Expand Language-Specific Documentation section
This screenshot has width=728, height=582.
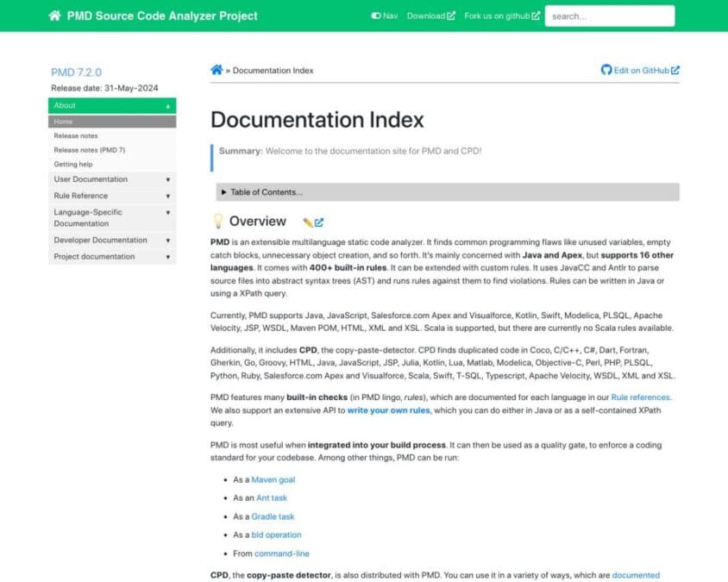click(x=112, y=217)
